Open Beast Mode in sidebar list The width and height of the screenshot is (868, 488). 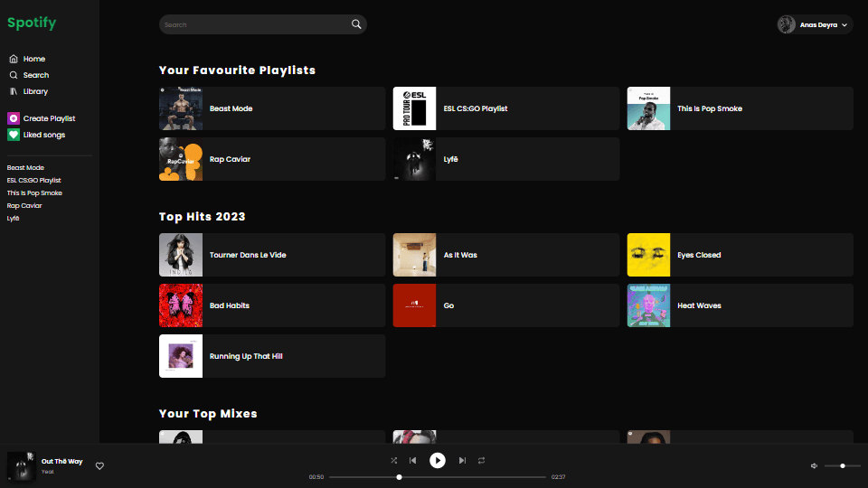click(x=25, y=168)
